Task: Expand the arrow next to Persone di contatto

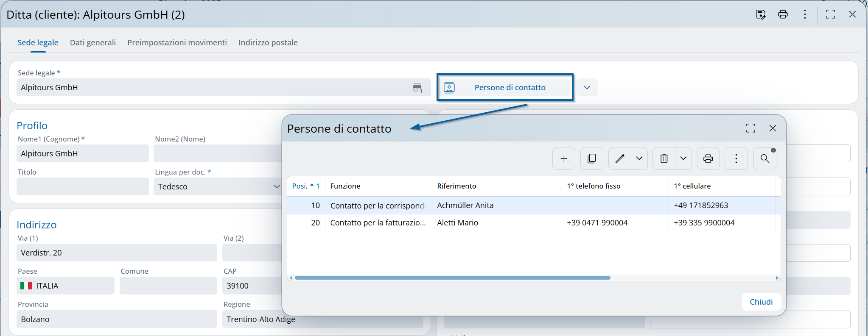Action: click(587, 88)
